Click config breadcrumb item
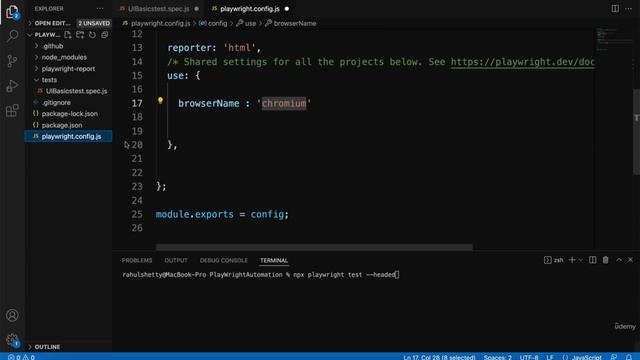 (218, 23)
